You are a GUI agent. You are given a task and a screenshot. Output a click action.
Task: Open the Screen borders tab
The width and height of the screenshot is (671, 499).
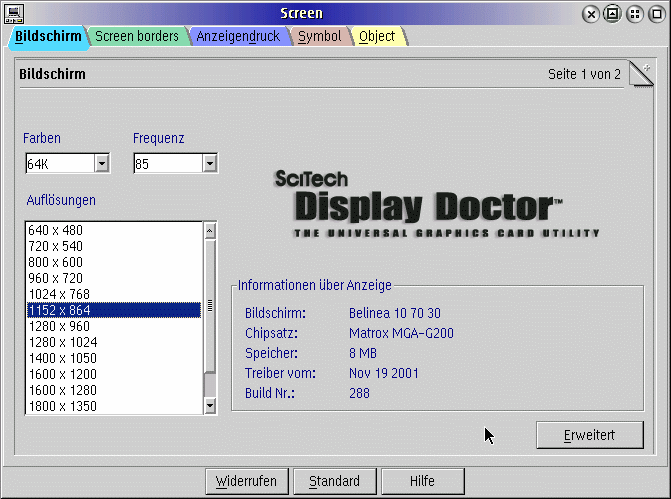pos(137,36)
